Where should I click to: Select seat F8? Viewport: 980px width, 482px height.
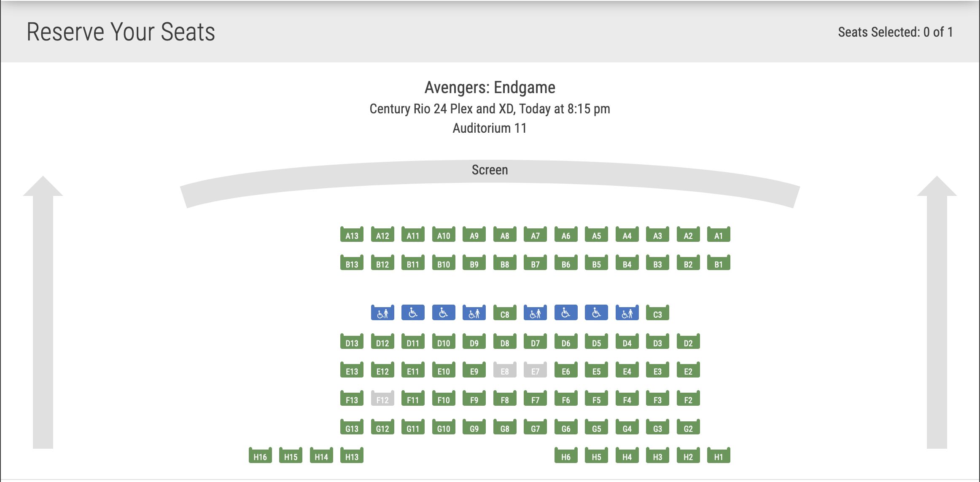coord(505,399)
